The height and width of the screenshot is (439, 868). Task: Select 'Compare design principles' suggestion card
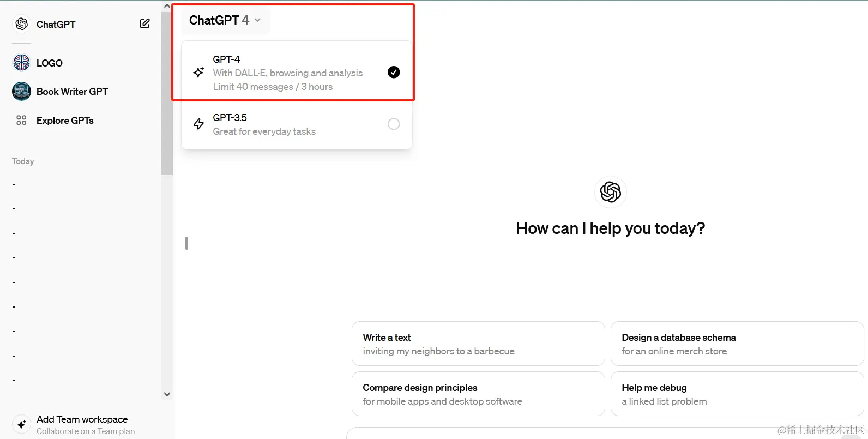478,394
